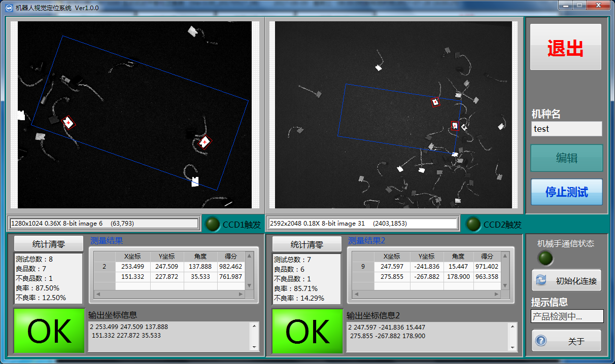The height and width of the screenshot is (364, 615).
Task: Click the CCD2触发 indicator light
Action: [x=473, y=224]
